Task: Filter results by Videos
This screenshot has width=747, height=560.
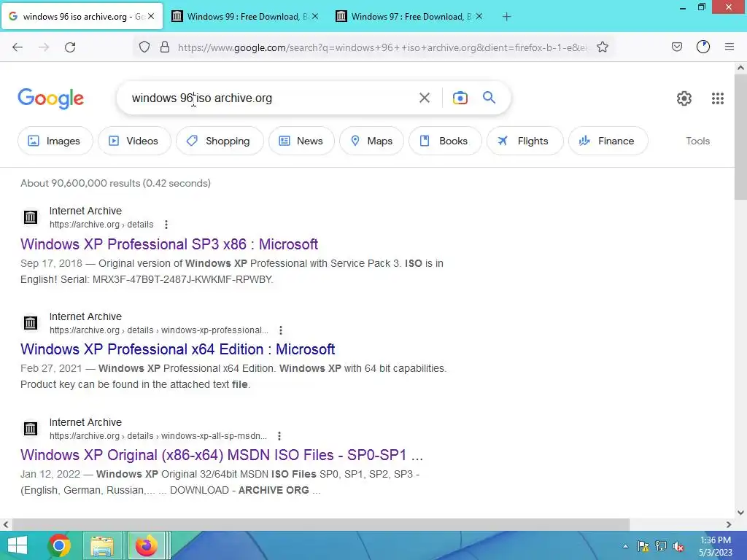Action: click(x=134, y=141)
